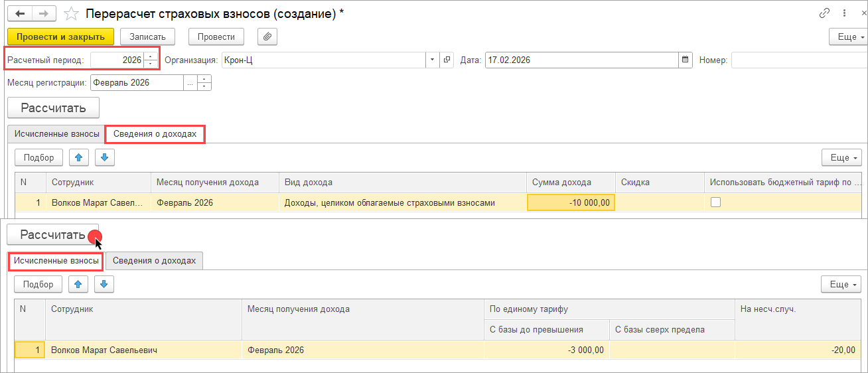Toggle the budget tariff checkbox for Волков
868x373 pixels.
coord(715,202)
